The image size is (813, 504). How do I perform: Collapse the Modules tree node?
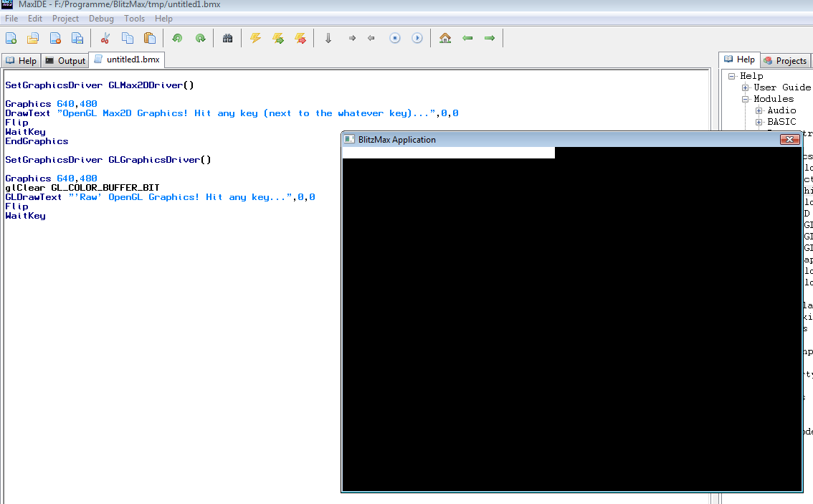[746, 99]
